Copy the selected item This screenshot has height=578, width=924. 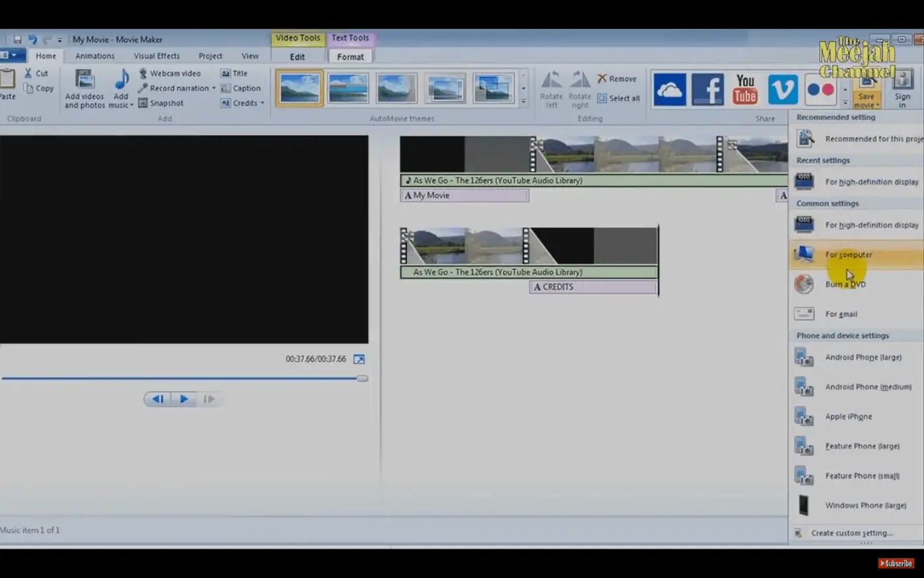[x=38, y=89]
